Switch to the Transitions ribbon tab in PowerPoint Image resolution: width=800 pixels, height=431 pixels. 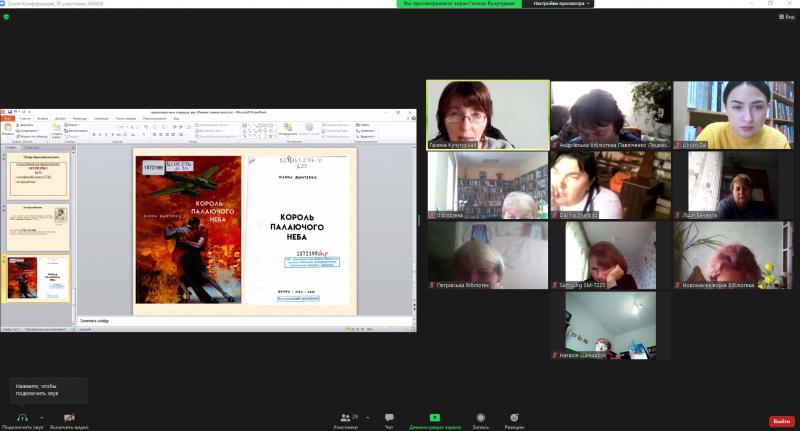(80, 118)
